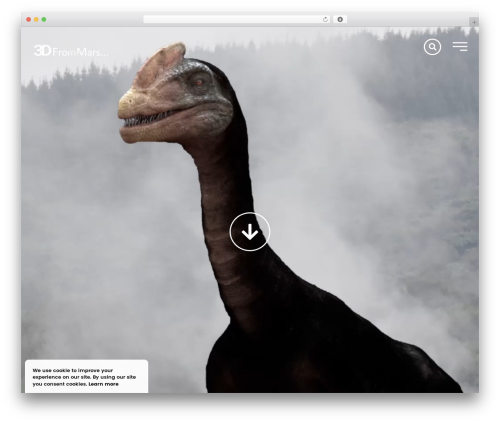This screenshot has height=423, width=500.
Task: Click the 3D FromMars logo
Action: 70,51
